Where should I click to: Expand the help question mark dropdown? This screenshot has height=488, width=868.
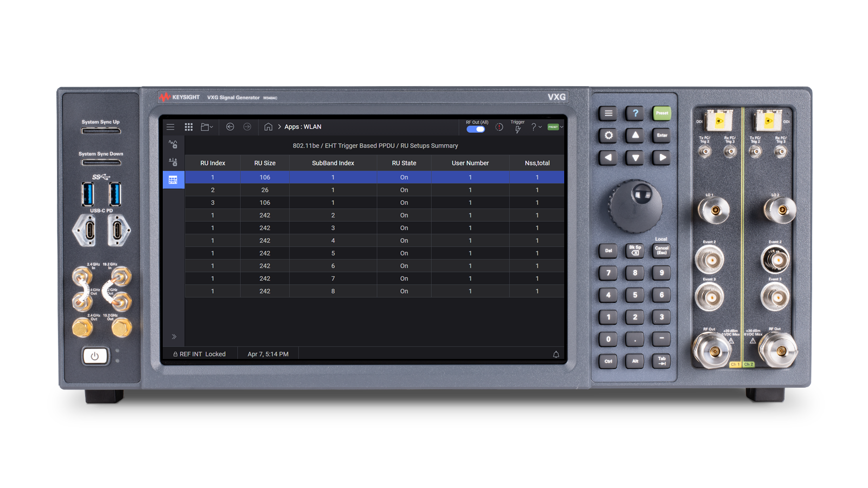click(x=536, y=127)
